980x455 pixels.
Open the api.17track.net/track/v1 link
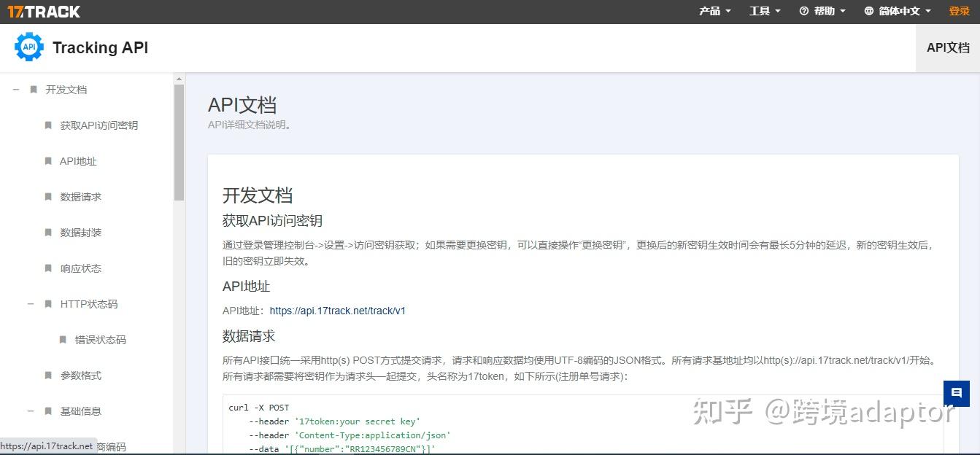[337, 310]
